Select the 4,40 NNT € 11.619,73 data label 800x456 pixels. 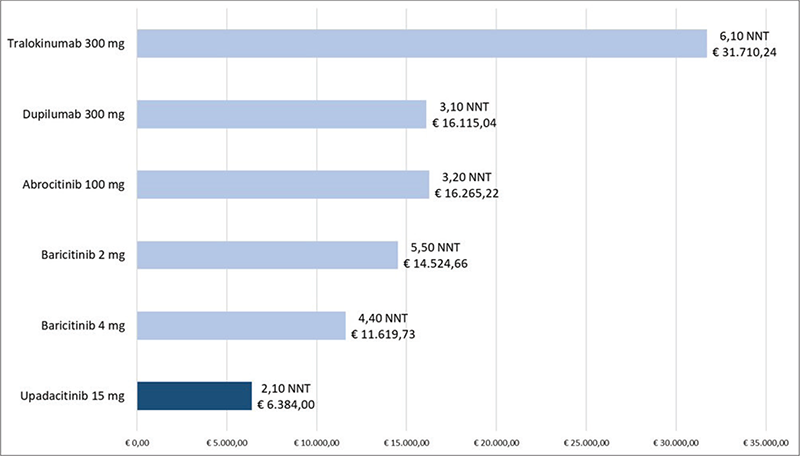tap(383, 326)
